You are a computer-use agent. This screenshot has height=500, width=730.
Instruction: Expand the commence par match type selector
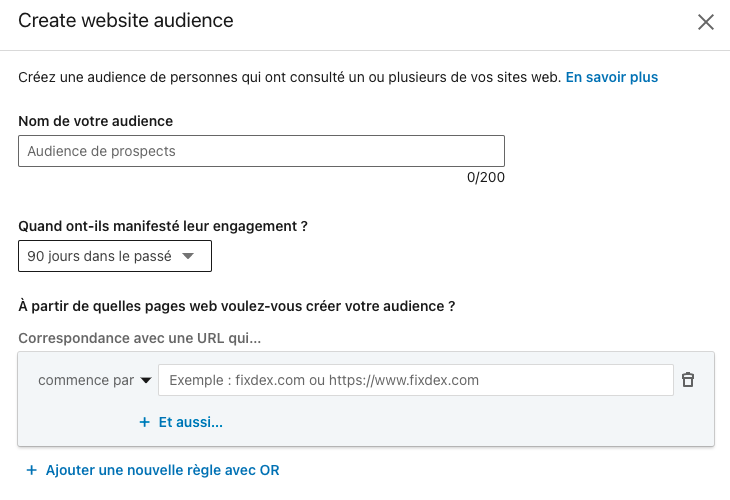pyautogui.click(x=93, y=380)
